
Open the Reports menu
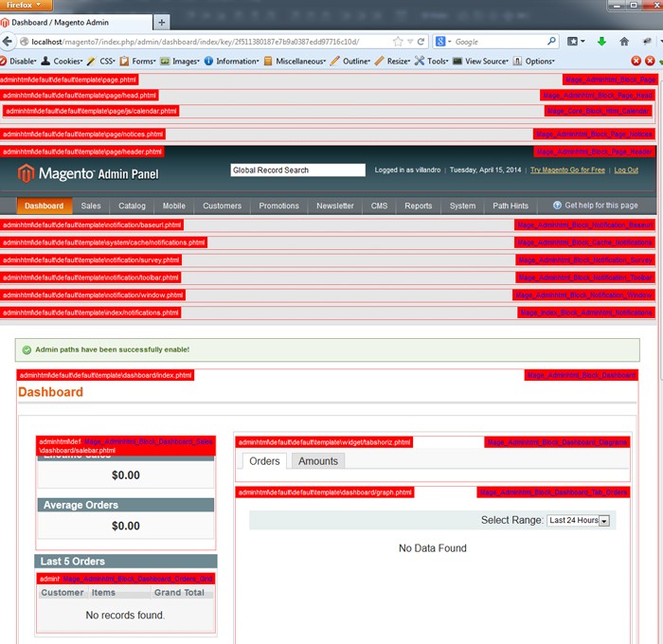(x=419, y=206)
